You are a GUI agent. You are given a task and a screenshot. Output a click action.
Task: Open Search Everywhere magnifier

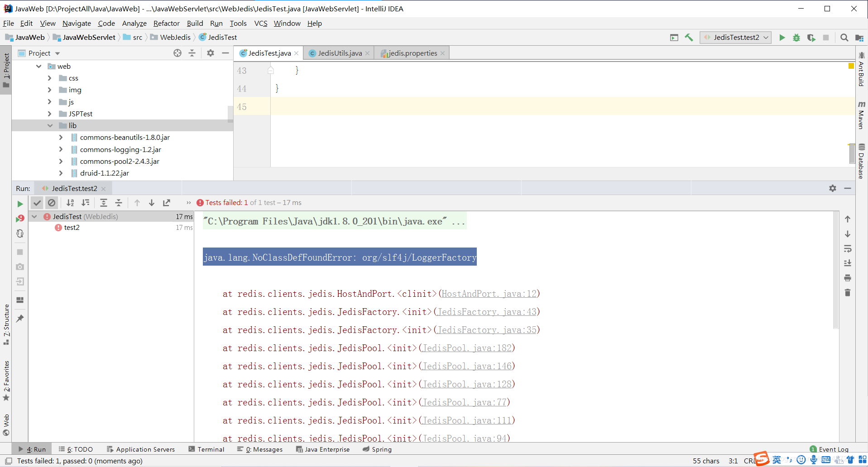(x=844, y=38)
